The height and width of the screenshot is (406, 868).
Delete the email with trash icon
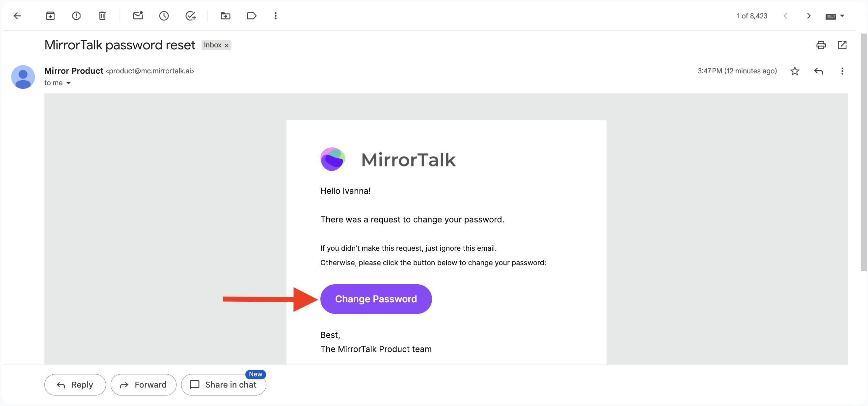[x=102, y=16]
